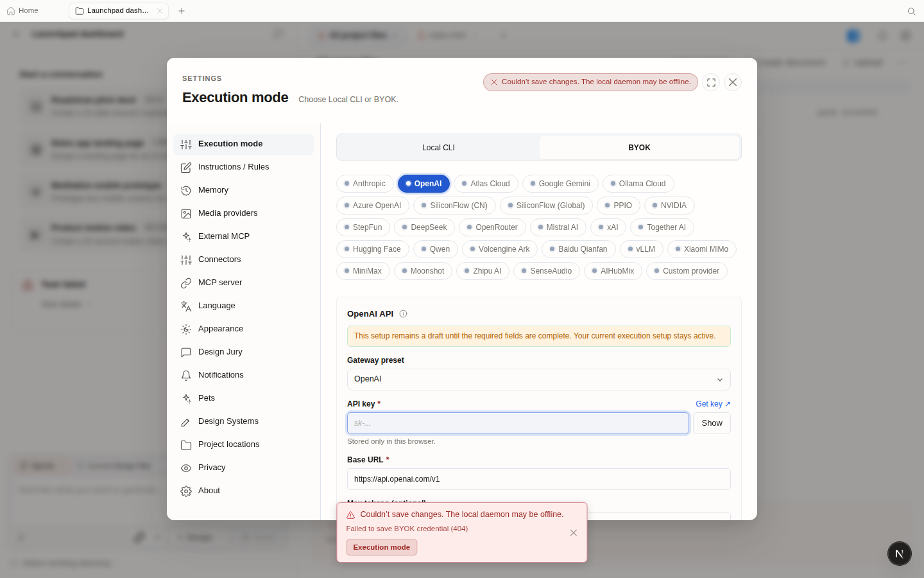The height and width of the screenshot is (578, 924).
Task: Click the Volcengine Ark chip
Action: [x=500, y=249]
